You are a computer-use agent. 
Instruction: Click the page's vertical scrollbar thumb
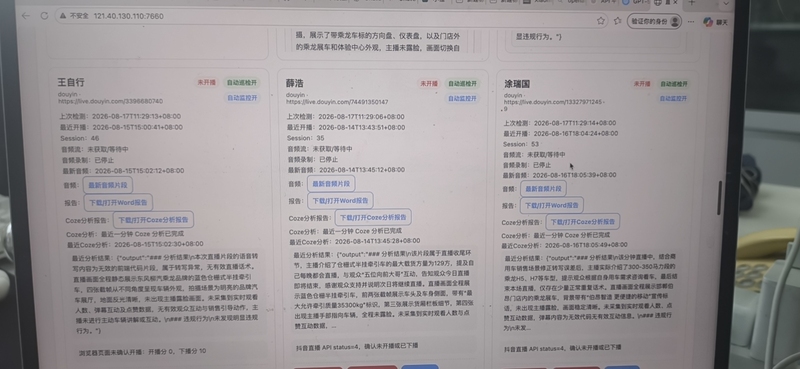tap(720, 198)
